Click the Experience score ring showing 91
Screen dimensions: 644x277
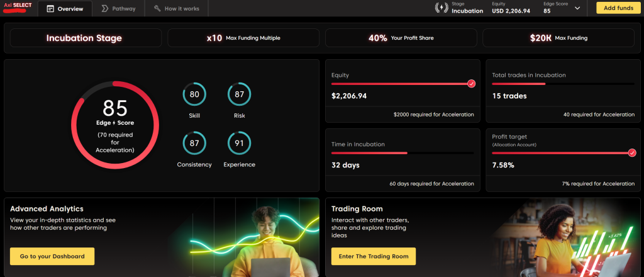pos(239,143)
